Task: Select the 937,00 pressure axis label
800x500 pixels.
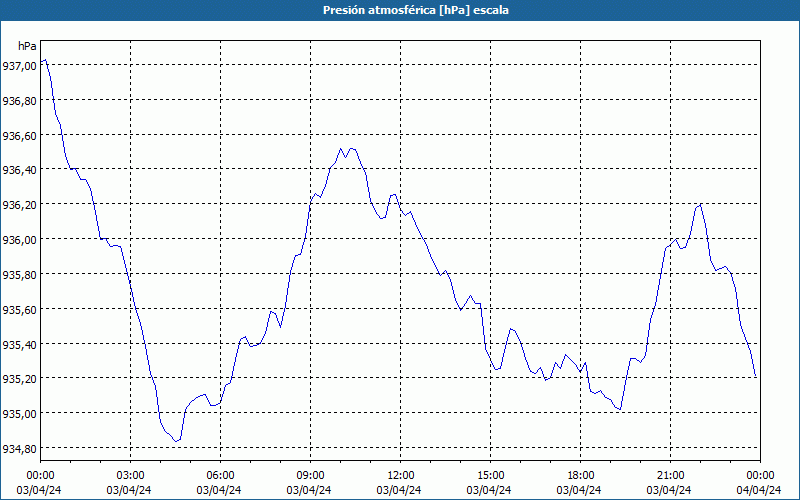Action: coord(19,66)
